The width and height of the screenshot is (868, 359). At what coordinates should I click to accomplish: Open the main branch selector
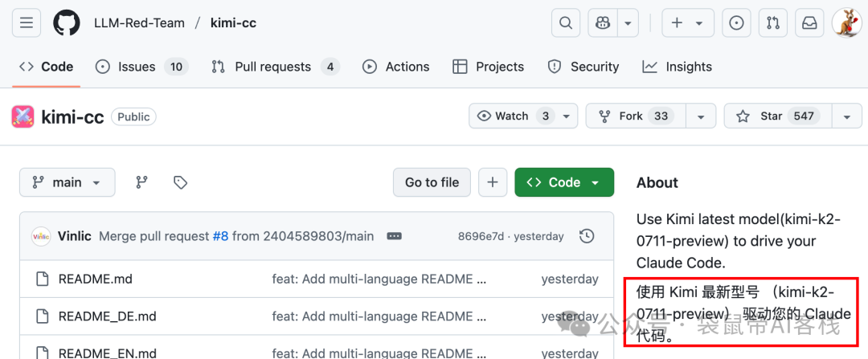click(67, 182)
